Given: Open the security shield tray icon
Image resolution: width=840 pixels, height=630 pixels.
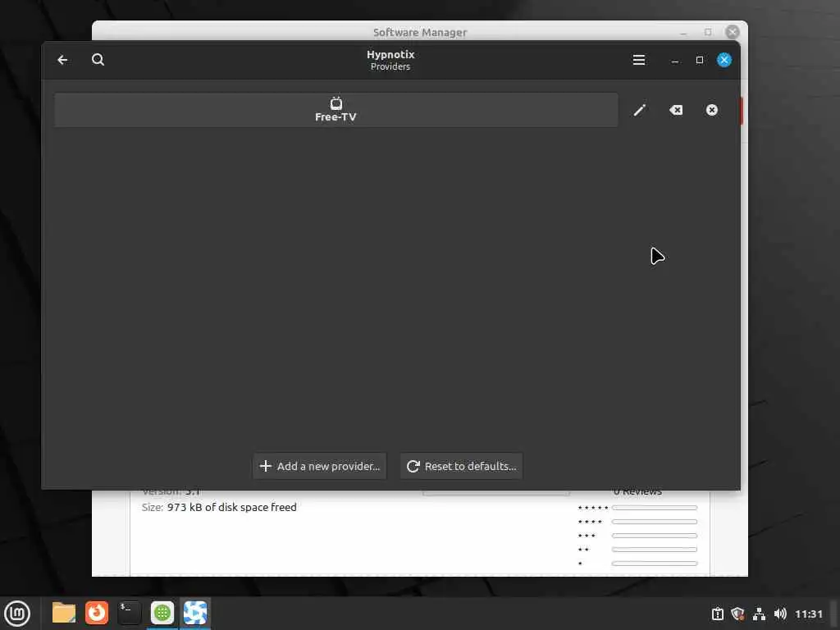Looking at the screenshot, I should (x=737, y=614).
